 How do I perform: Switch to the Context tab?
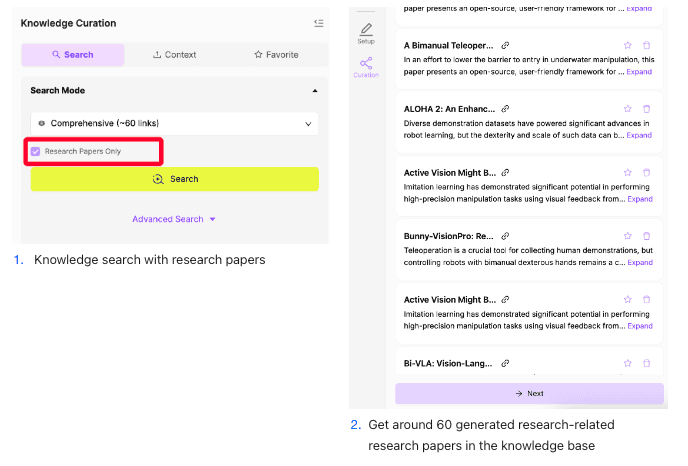point(174,55)
